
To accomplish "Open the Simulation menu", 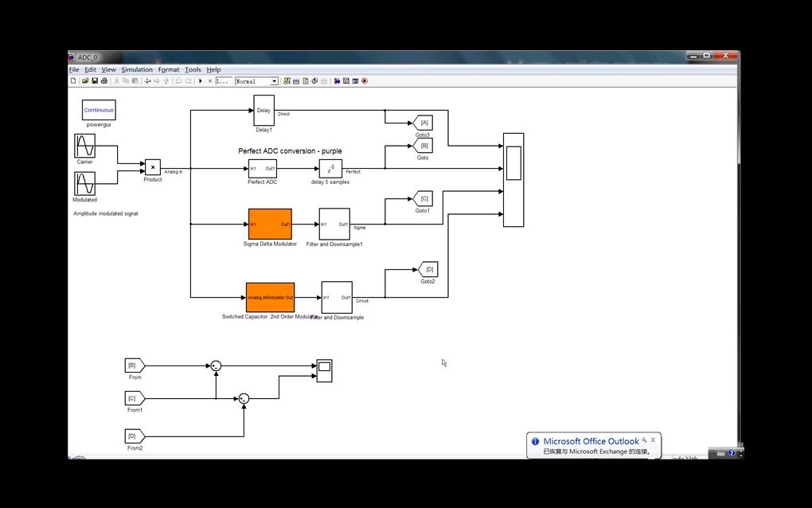I will point(137,69).
